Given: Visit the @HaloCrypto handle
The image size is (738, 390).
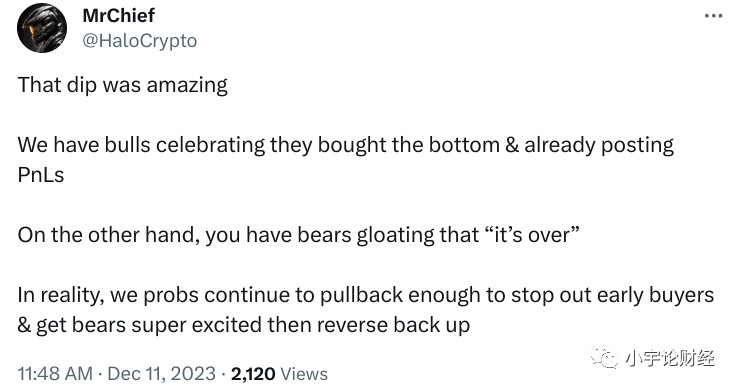Looking at the screenshot, I should [140, 41].
